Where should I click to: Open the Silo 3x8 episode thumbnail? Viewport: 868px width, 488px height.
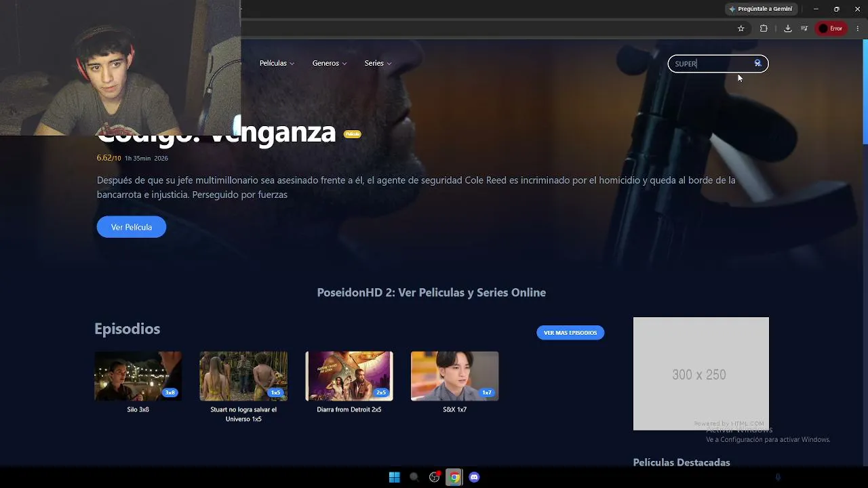click(138, 376)
